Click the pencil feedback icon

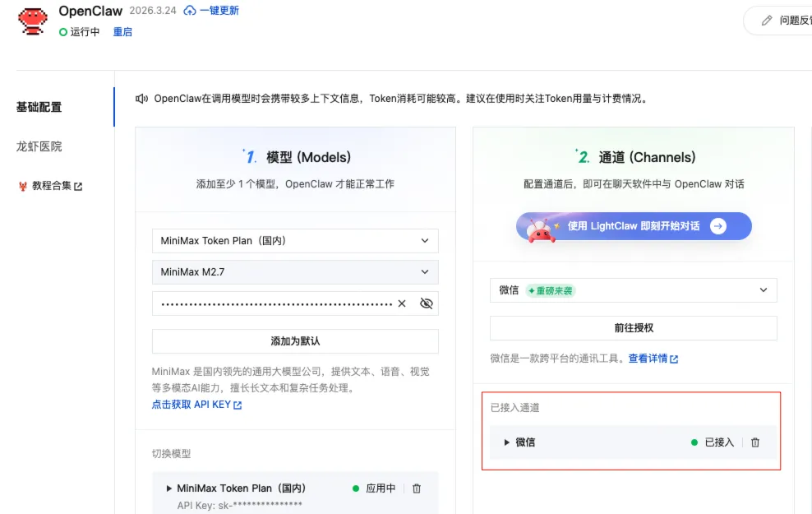(767, 21)
